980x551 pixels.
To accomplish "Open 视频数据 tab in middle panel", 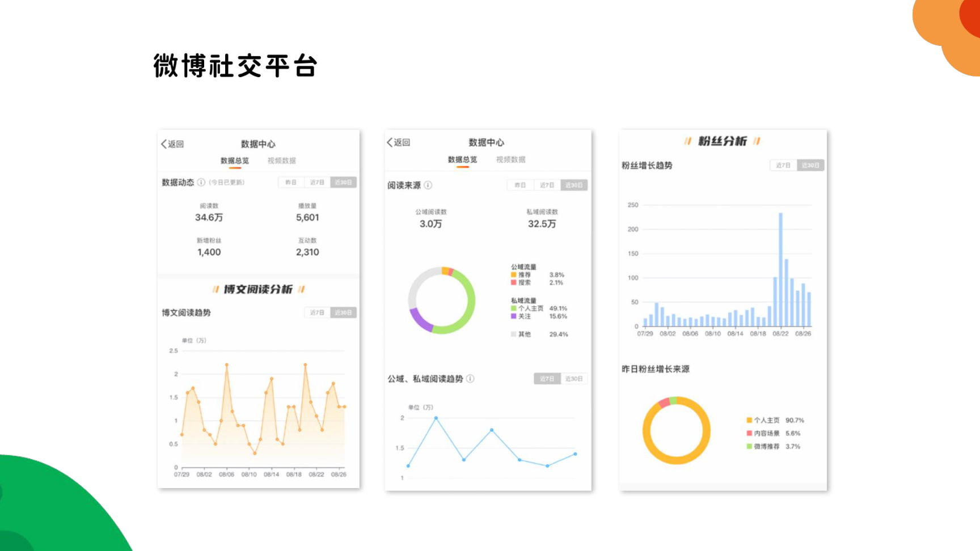I will tap(511, 160).
